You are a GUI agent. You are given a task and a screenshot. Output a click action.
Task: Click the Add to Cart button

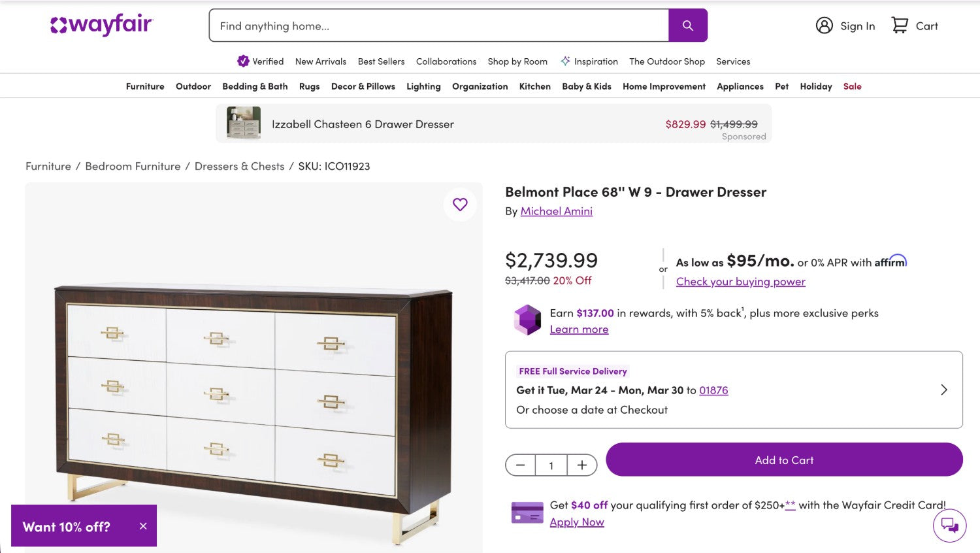click(784, 460)
